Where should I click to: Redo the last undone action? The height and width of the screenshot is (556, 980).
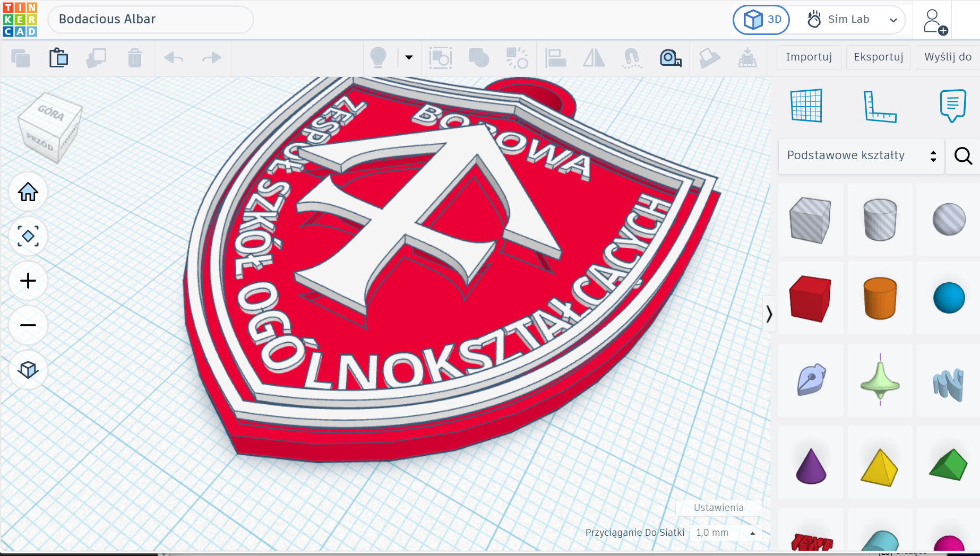point(212,57)
